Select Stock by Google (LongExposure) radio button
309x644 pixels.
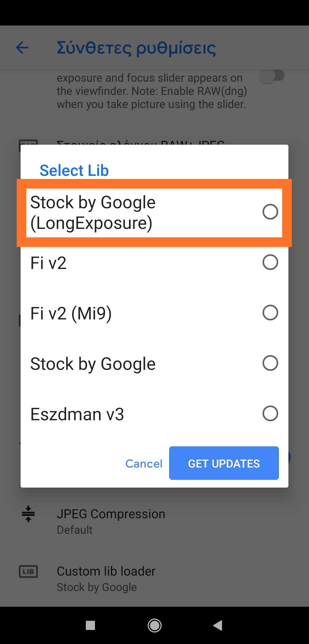click(270, 212)
